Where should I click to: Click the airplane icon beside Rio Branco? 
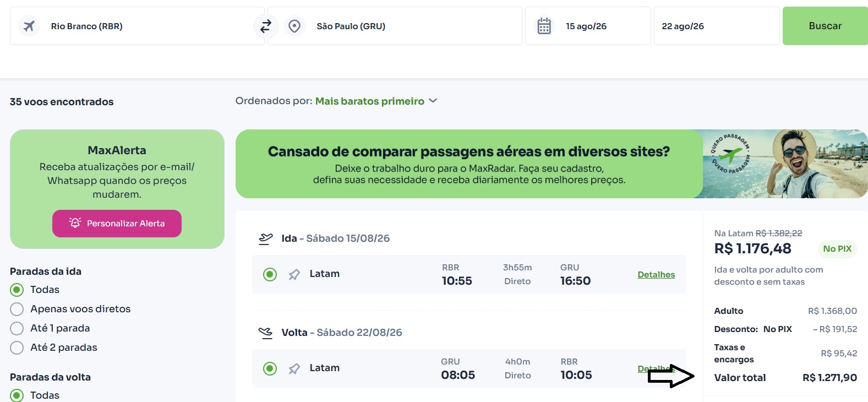pos(29,26)
